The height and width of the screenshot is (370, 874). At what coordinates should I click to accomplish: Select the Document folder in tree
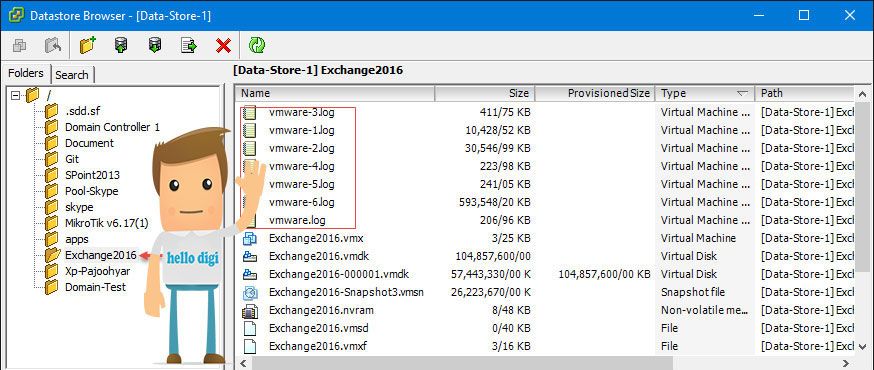89,143
